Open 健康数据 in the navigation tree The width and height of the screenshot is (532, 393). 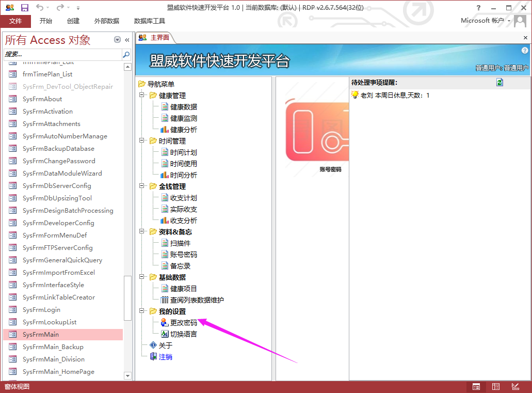coord(184,107)
